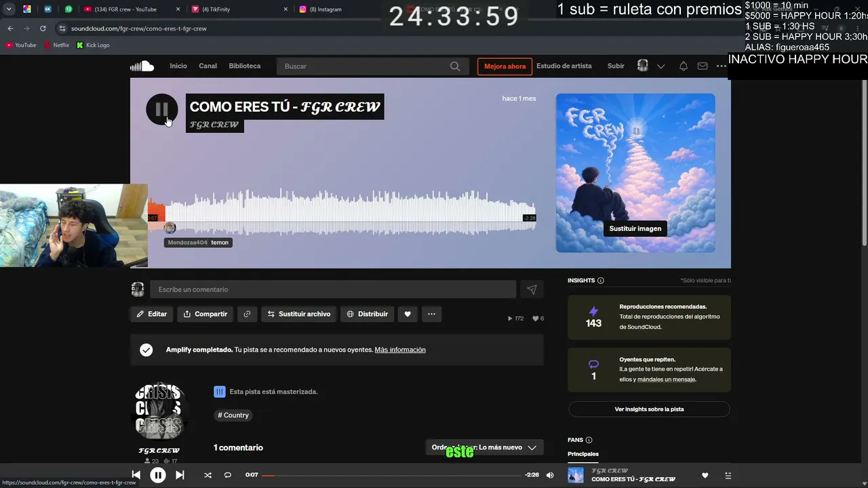Like the track with the heart button

pyautogui.click(x=408, y=314)
